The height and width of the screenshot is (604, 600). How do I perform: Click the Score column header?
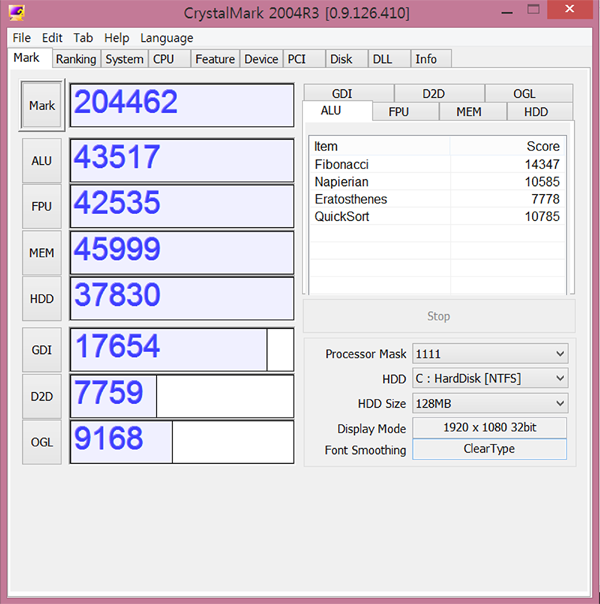pos(508,146)
